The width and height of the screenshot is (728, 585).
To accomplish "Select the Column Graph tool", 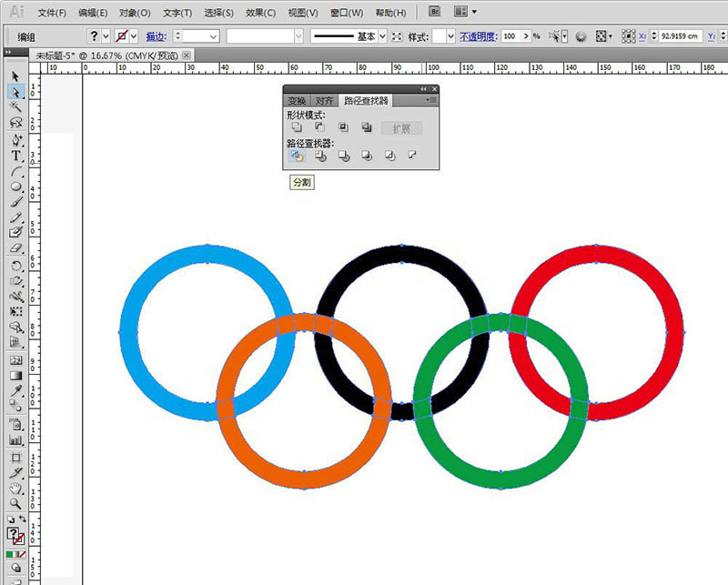I will click(16, 439).
